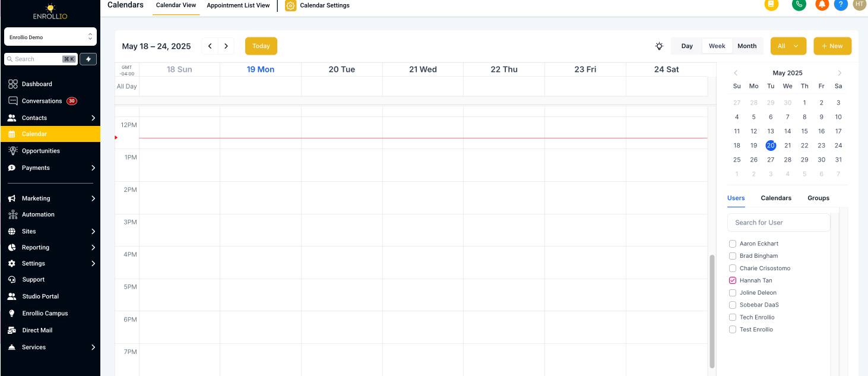Select the Calendars tab
868x376 pixels.
point(776,198)
